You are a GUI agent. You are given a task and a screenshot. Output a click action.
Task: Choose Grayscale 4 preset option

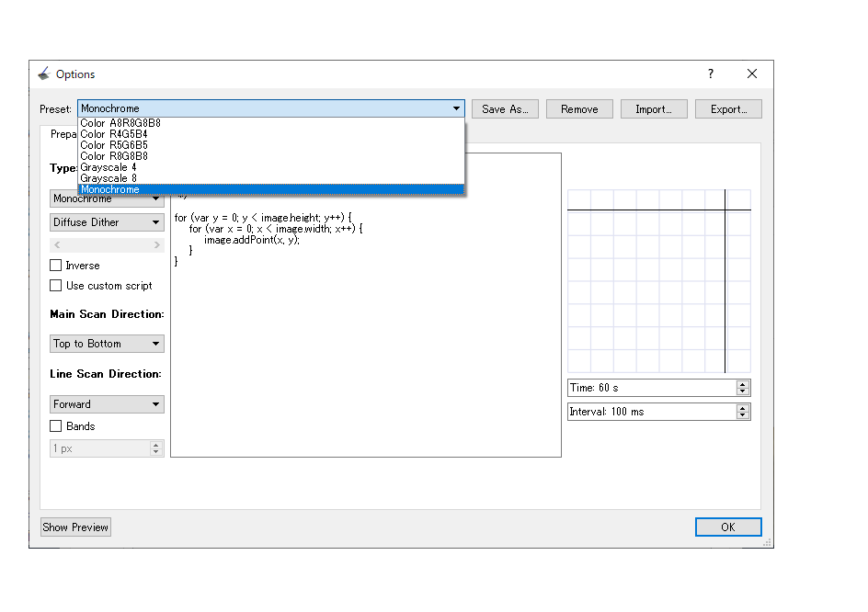pyautogui.click(x=108, y=167)
